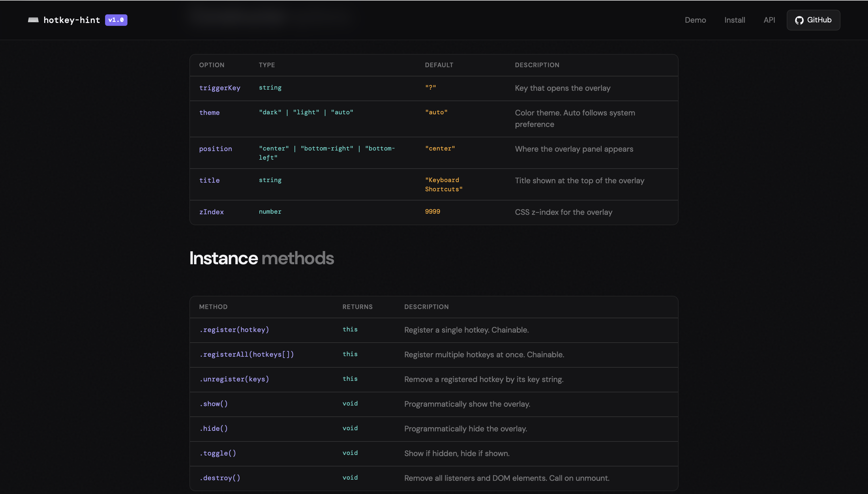Click the .register(hotkey) method name
This screenshot has width=868, height=494.
pos(234,329)
